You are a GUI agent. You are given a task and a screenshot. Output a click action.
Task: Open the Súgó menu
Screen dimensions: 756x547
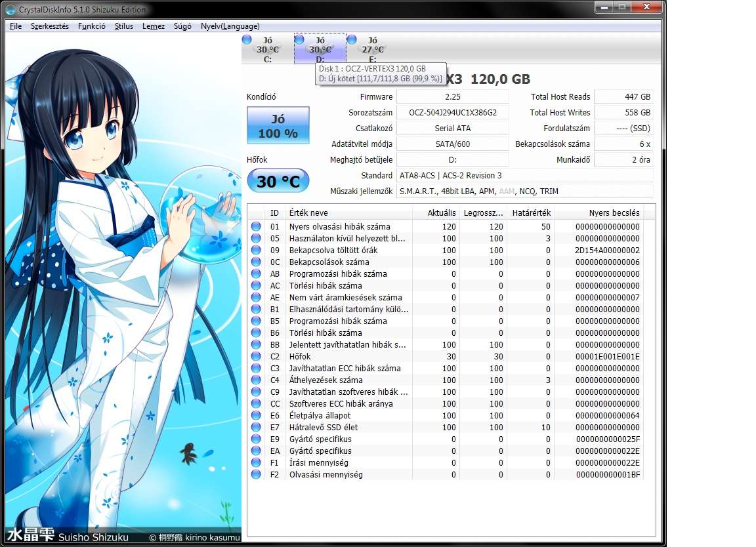click(182, 26)
